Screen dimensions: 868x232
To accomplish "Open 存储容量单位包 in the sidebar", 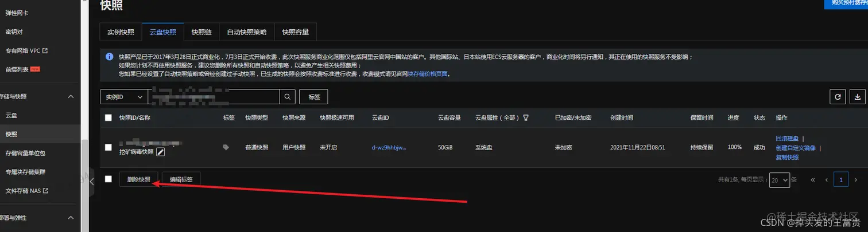I will pos(25,153).
